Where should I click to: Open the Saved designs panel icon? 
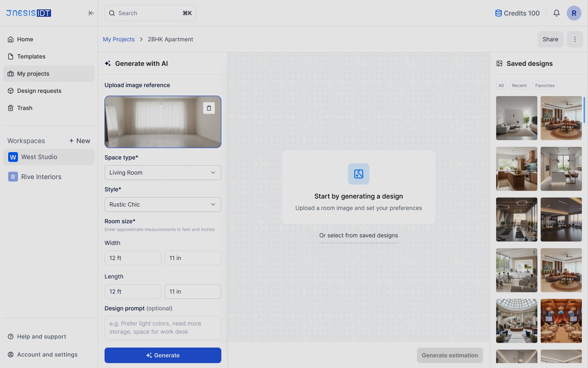pos(499,63)
